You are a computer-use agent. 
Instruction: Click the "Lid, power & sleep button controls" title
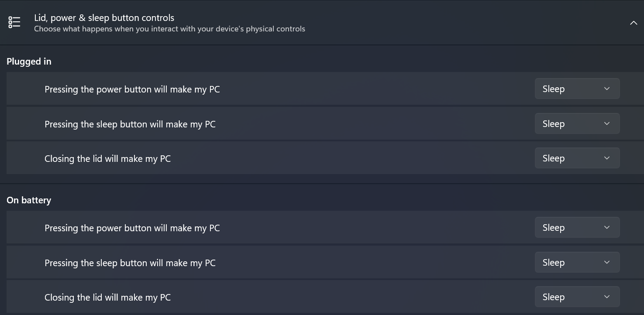click(x=104, y=18)
